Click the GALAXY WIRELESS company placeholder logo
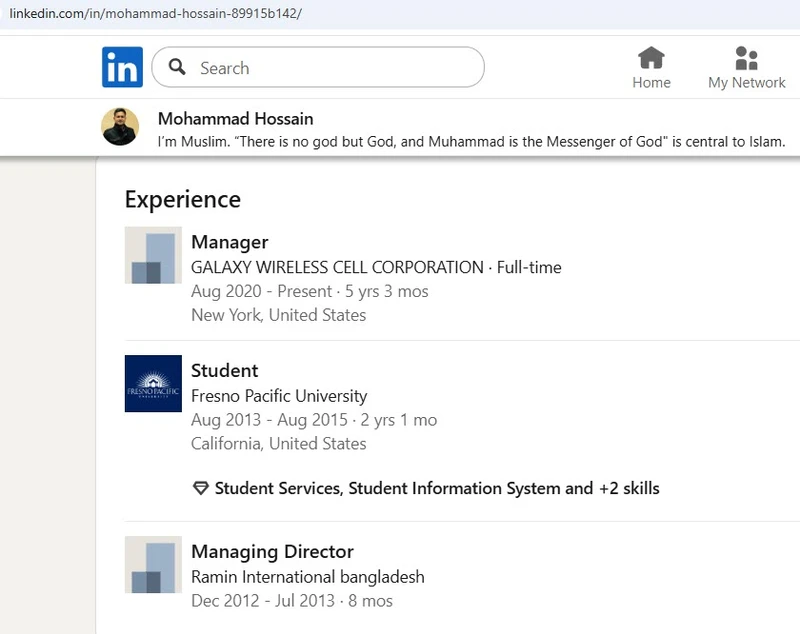The width and height of the screenshot is (800, 634). tap(153, 255)
